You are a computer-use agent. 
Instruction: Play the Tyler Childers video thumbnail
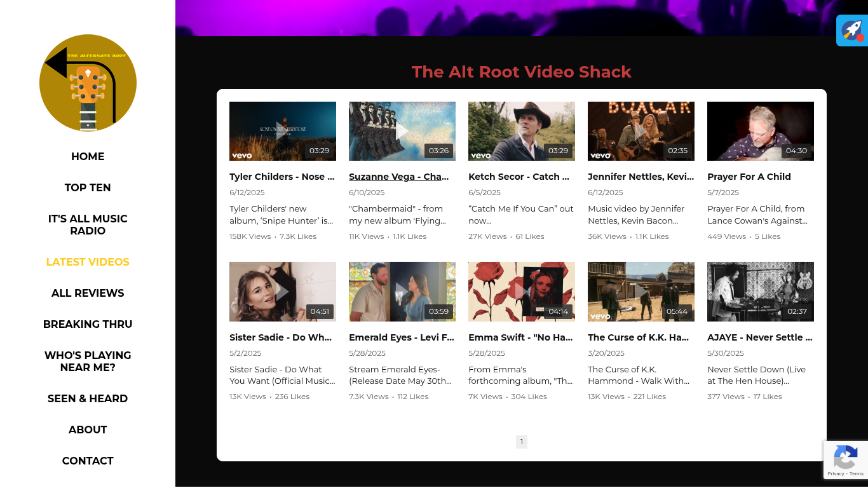pos(283,131)
